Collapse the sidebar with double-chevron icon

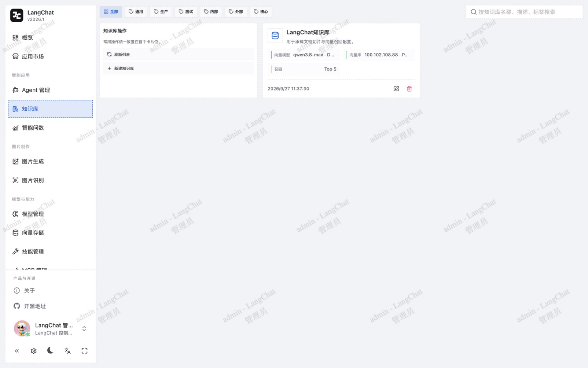coord(17,351)
